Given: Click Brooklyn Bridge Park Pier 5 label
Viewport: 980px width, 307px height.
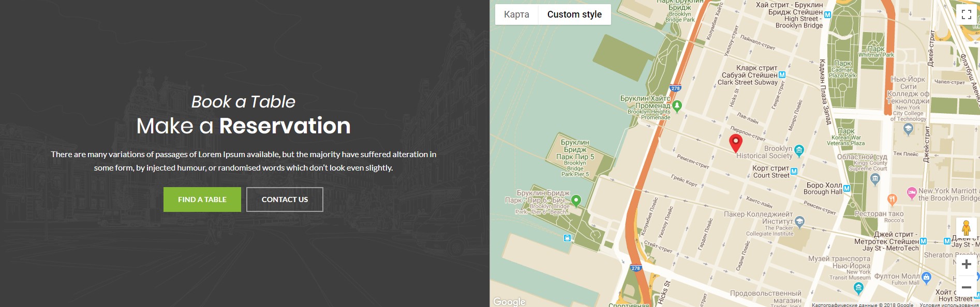Looking at the screenshot, I should point(575,158).
